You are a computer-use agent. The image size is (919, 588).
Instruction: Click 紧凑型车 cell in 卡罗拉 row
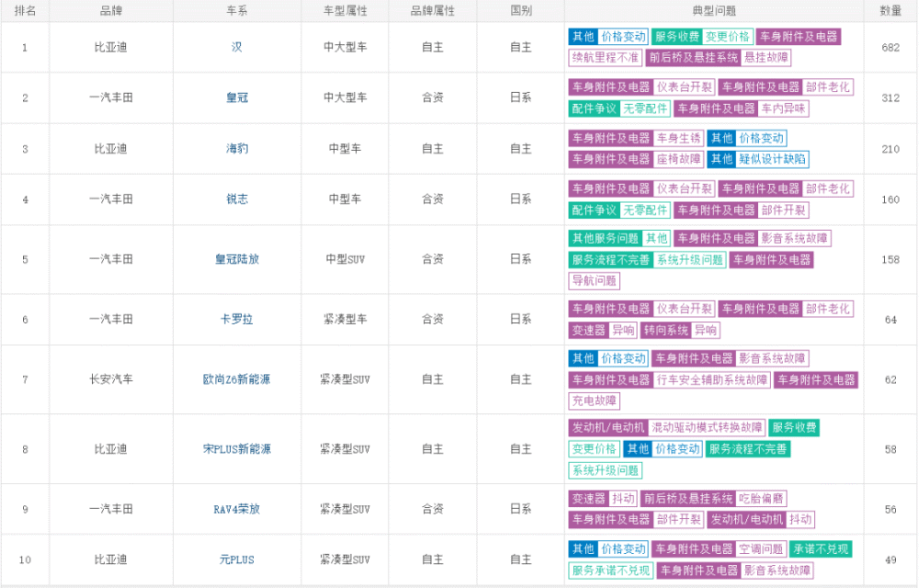[x=346, y=319]
